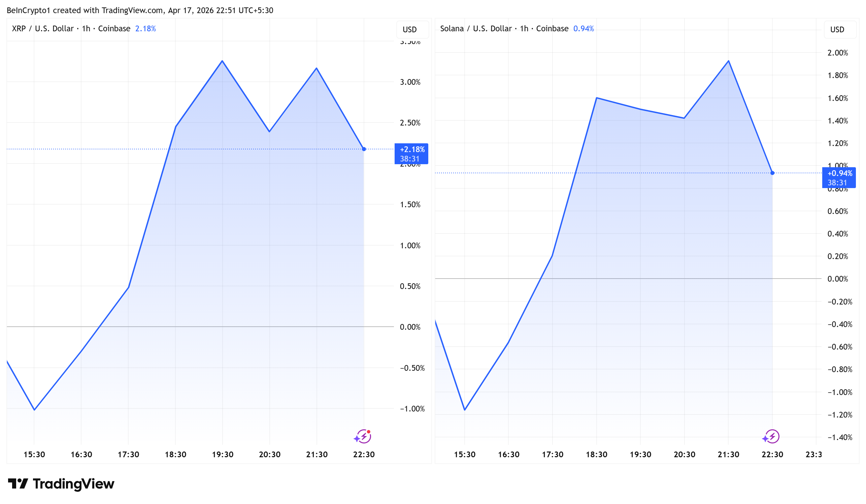
Task: Click the XRP chart peak at 19:30
Action: (x=222, y=61)
